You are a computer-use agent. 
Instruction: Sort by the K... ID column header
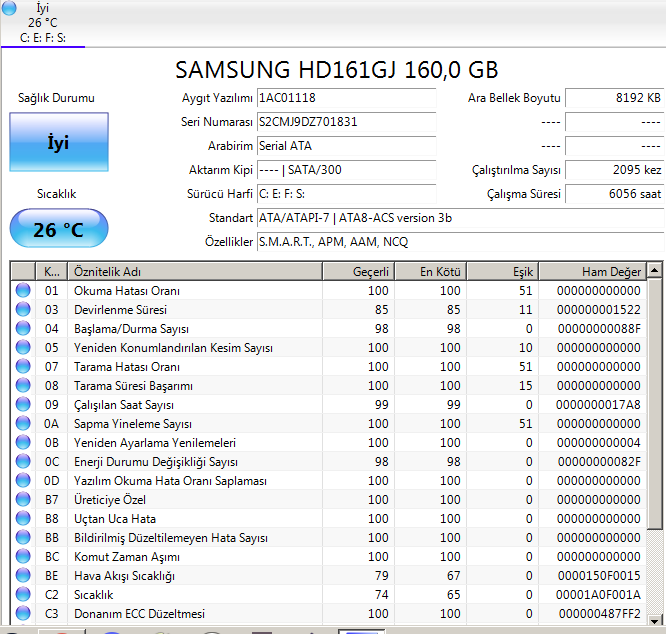pyautogui.click(x=51, y=271)
